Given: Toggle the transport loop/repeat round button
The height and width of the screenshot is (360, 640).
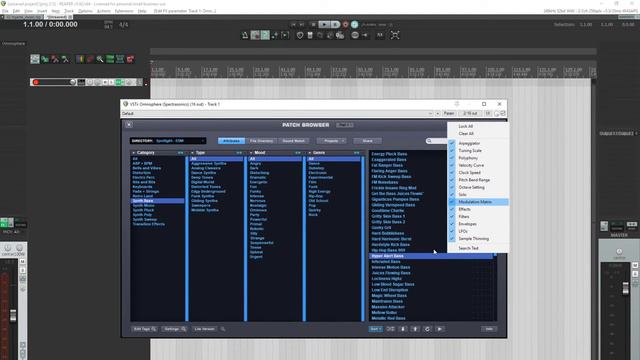Looking at the screenshot, I should [354, 24].
